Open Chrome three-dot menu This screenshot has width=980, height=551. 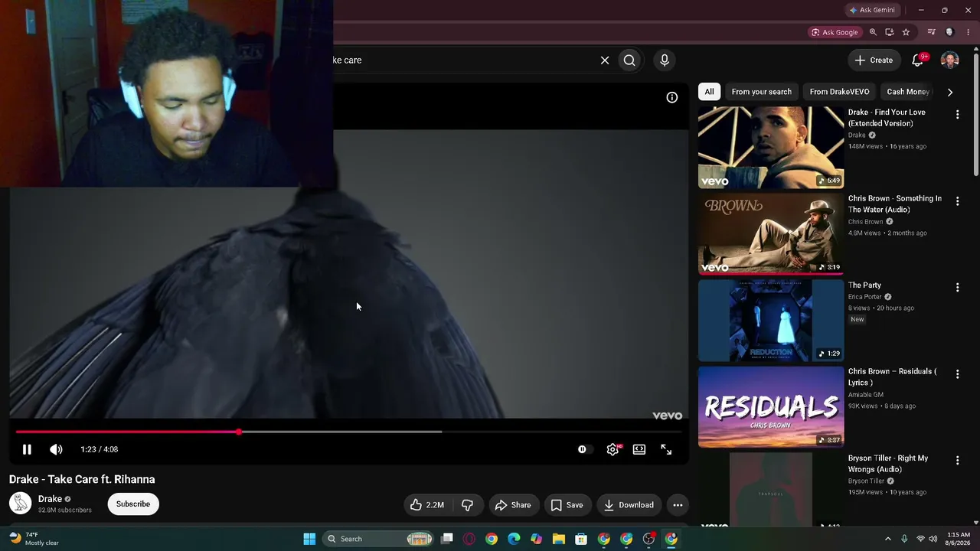pos(969,32)
